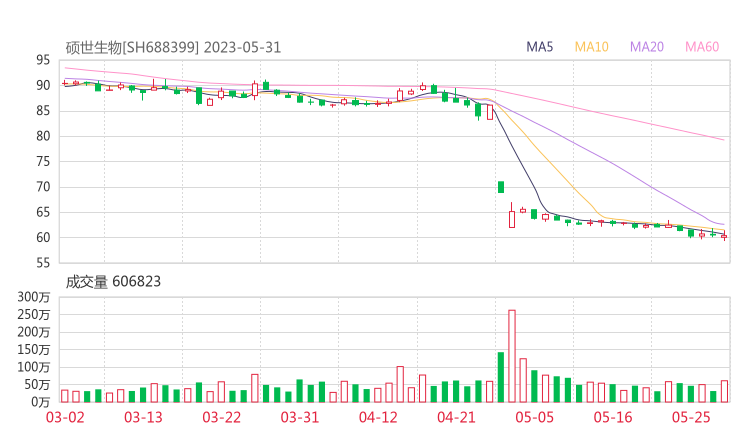Image resolution: width=740 pixels, height=440 pixels.
Task: Click the 成交量 606823 volume label
Action: (x=113, y=282)
